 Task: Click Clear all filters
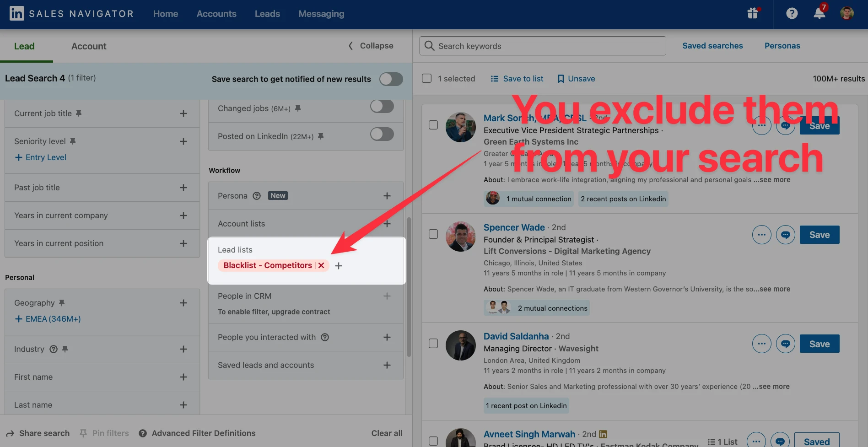click(387, 433)
